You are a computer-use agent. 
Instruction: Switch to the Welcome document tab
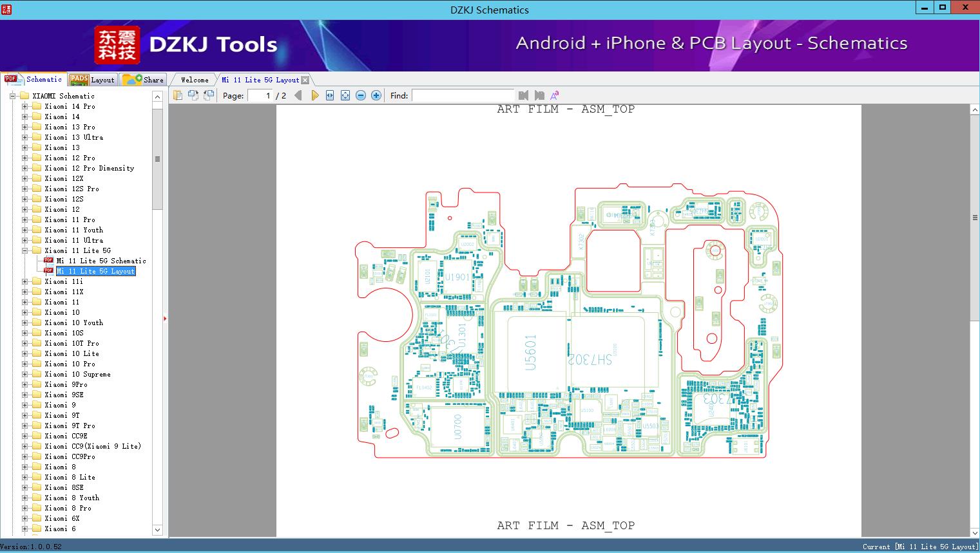pyautogui.click(x=195, y=80)
